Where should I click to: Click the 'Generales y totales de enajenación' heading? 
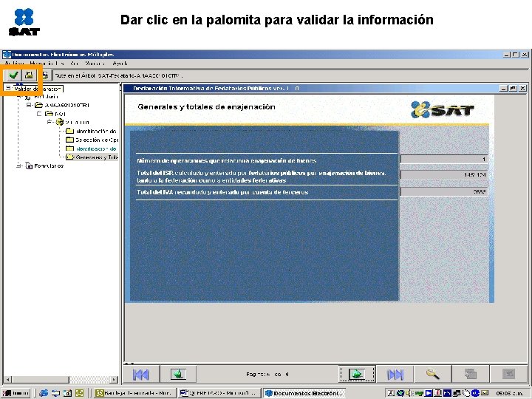(x=206, y=107)
